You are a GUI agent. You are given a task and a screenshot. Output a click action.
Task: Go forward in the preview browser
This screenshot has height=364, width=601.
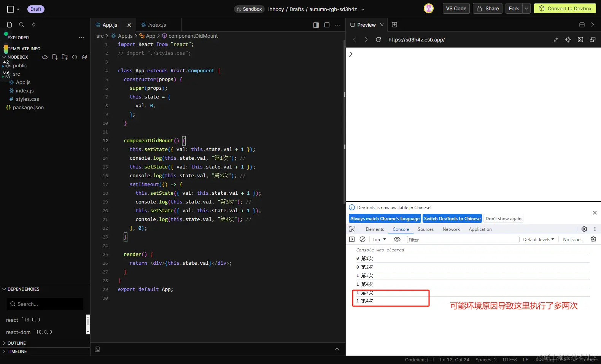click(366, 40)
